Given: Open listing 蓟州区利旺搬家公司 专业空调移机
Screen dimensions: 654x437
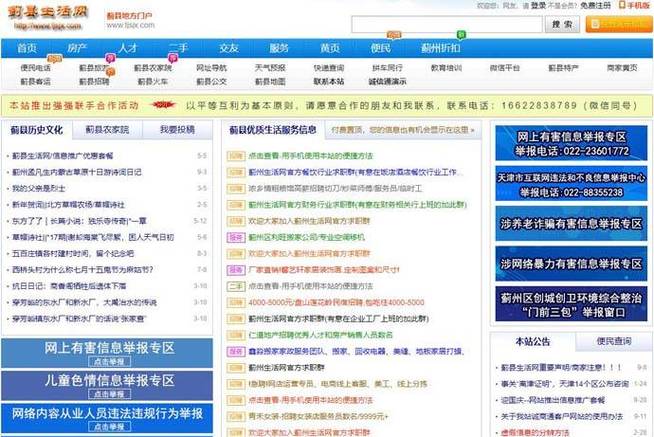Looking at the screenshot, I should 307,237.
